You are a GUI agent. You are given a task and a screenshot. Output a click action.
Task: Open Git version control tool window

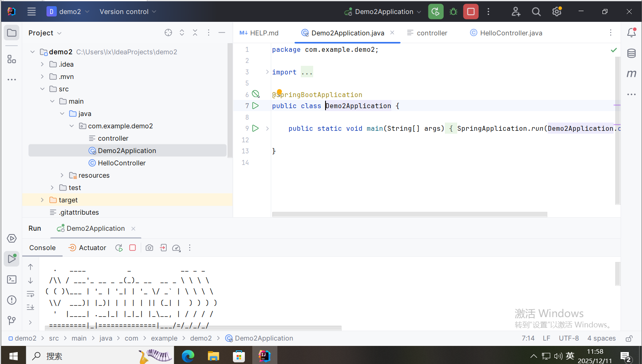point(12,320)
